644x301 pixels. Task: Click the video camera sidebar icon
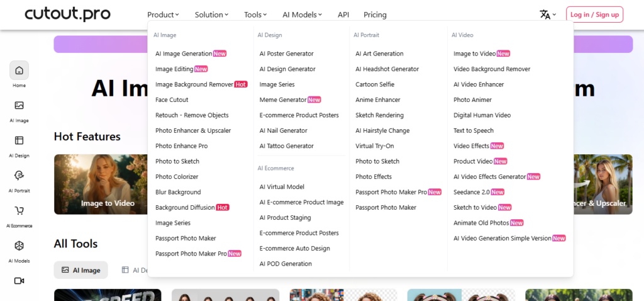point(19,281)
